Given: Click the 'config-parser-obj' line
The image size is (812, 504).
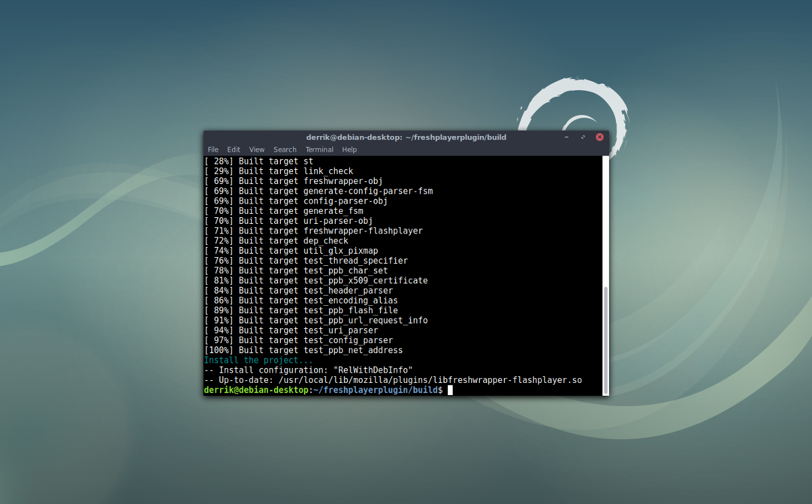Looking at the screenshot, I should click(x=296, y=201).
